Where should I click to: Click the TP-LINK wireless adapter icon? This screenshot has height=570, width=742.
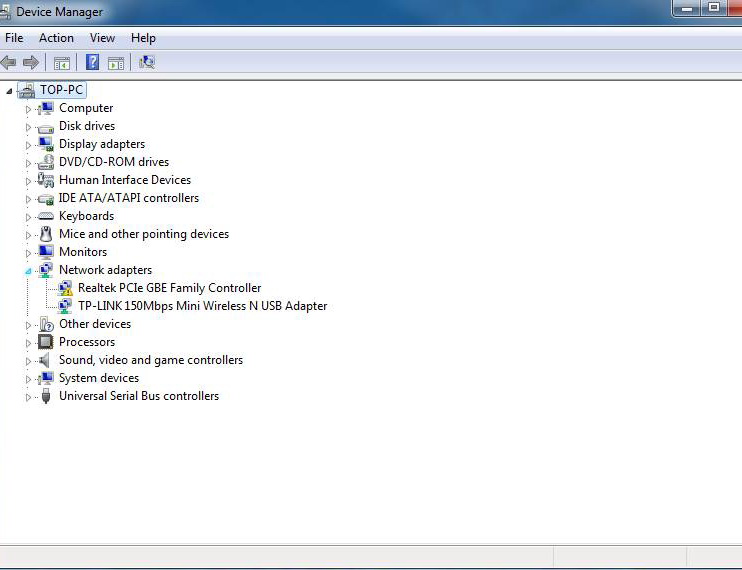65,306
